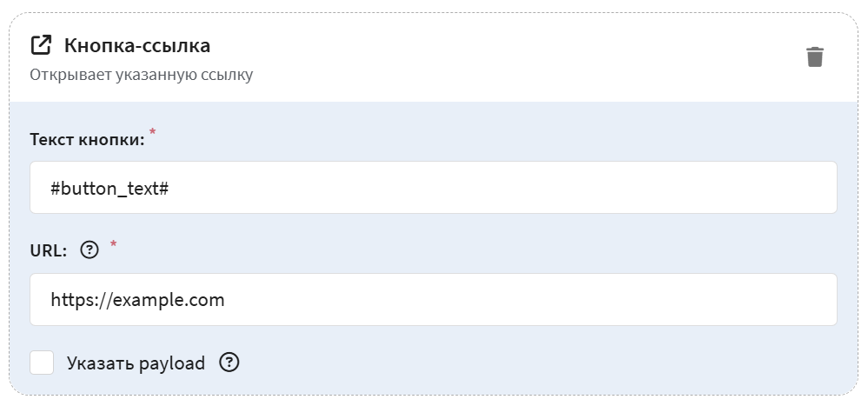This screenshot has width=868, height=406.
Task: Place cursor in https://example.com text
Action: (137, 300)
